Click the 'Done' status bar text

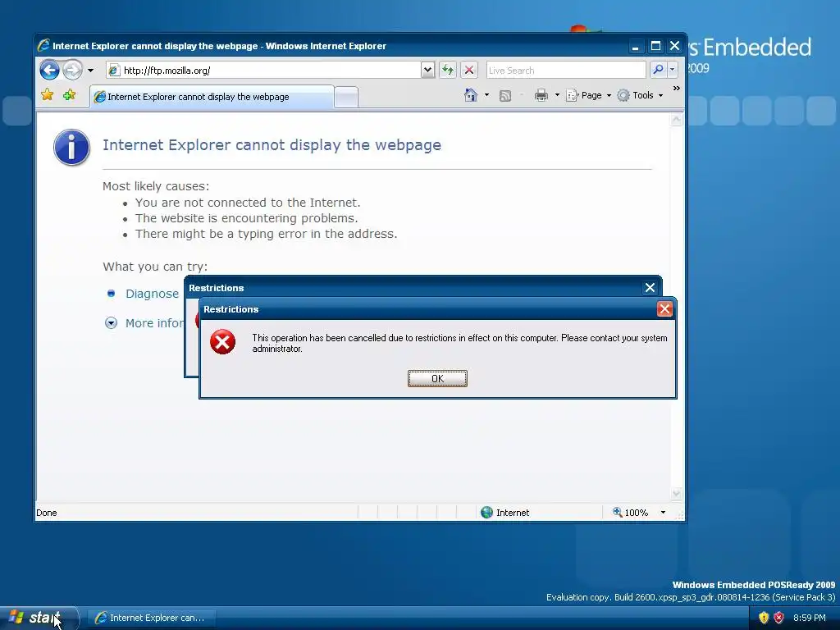[47, 513]
